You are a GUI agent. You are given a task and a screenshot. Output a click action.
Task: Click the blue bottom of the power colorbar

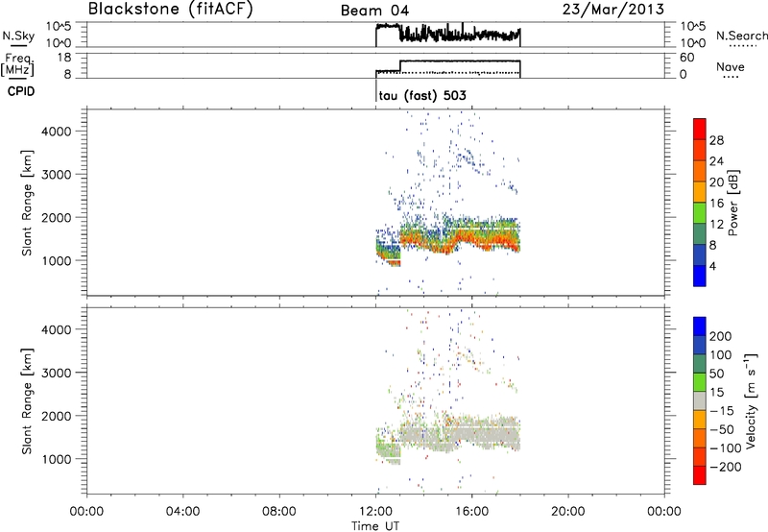700,276
